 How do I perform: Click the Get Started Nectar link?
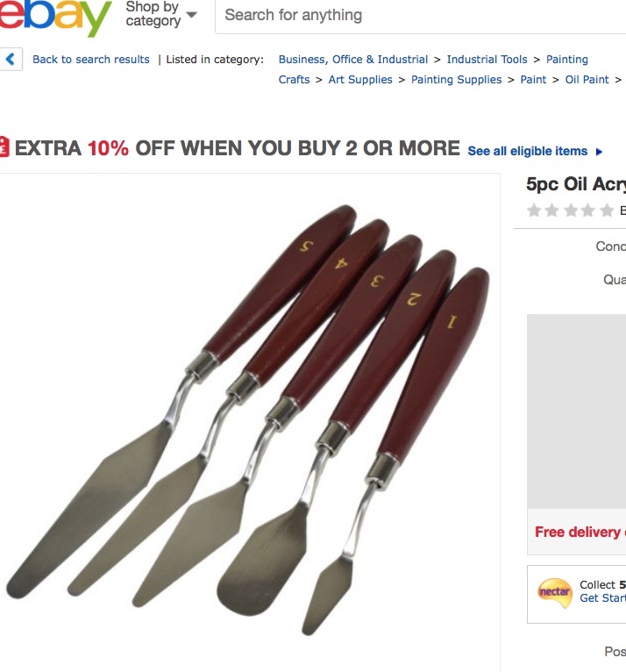602,598
